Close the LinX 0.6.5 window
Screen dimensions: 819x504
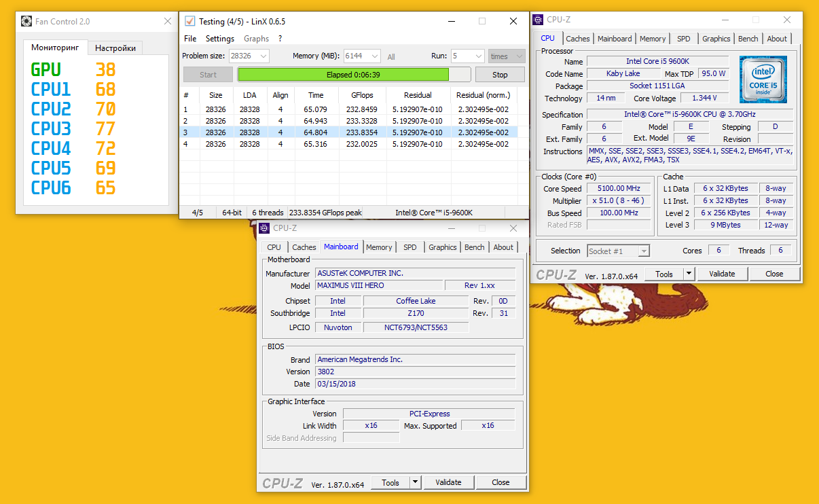click(513, 21)
